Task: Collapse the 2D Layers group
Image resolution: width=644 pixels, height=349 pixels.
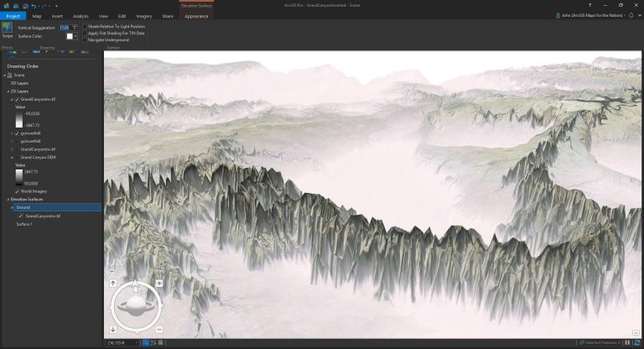Action: point(8,91)
